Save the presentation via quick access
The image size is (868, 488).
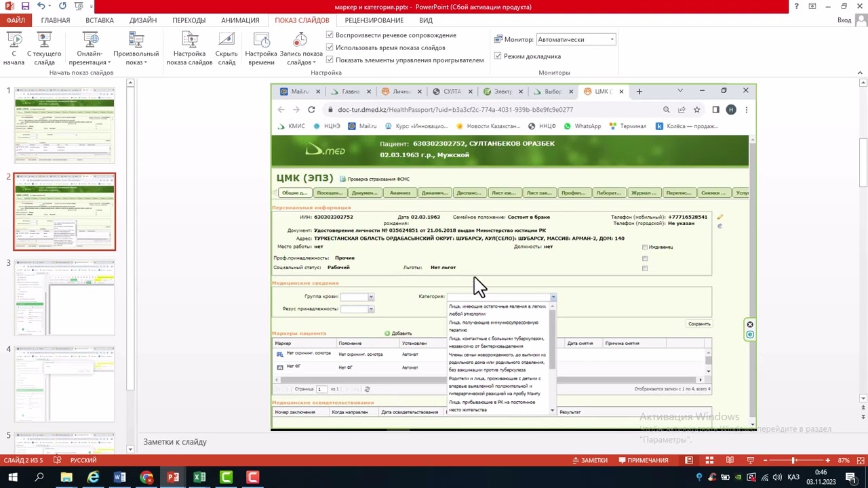[26, 6]
